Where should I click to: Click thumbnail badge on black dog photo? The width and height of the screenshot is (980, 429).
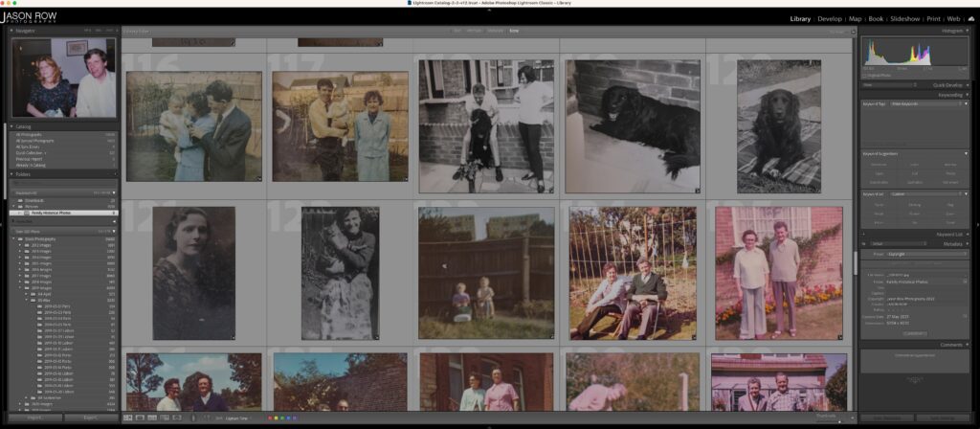pyautogui.click(x=698, y=191)
